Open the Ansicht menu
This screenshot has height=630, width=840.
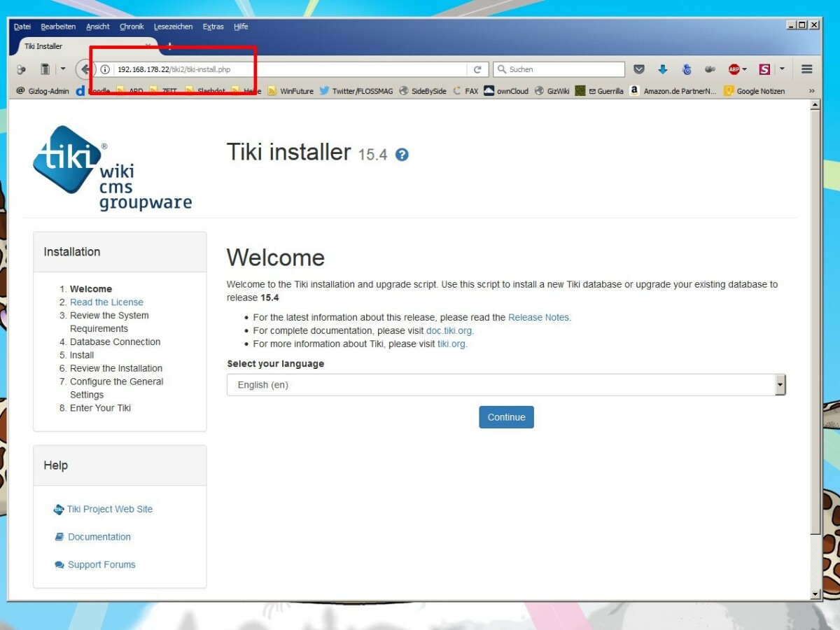98,27
